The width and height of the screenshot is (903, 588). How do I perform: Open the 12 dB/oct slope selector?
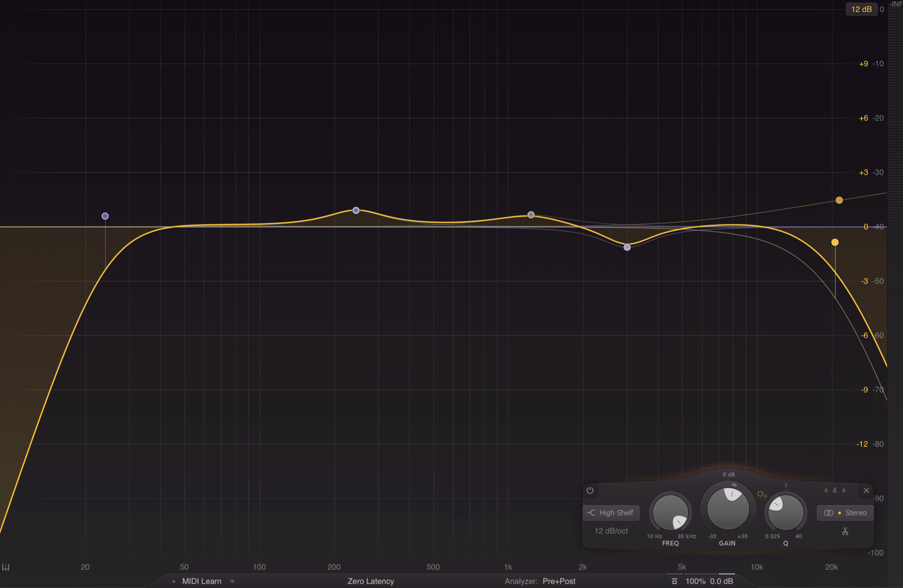coord(611,531)
